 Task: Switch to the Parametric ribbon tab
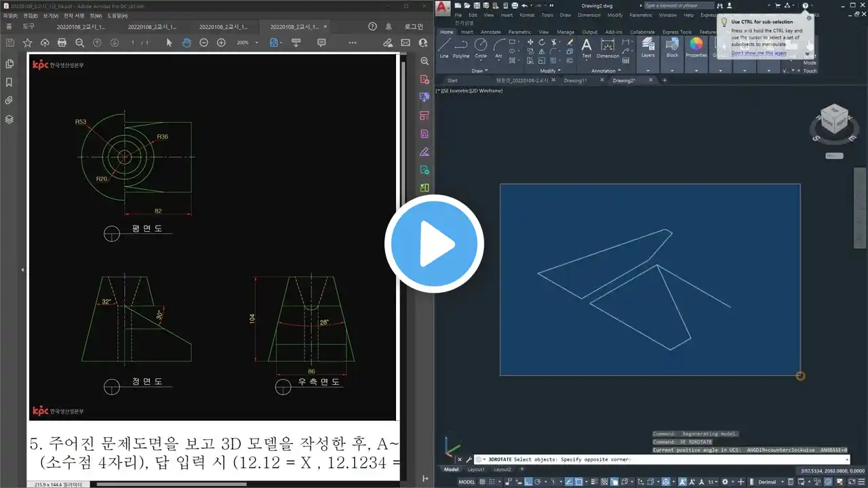(519, 32)
